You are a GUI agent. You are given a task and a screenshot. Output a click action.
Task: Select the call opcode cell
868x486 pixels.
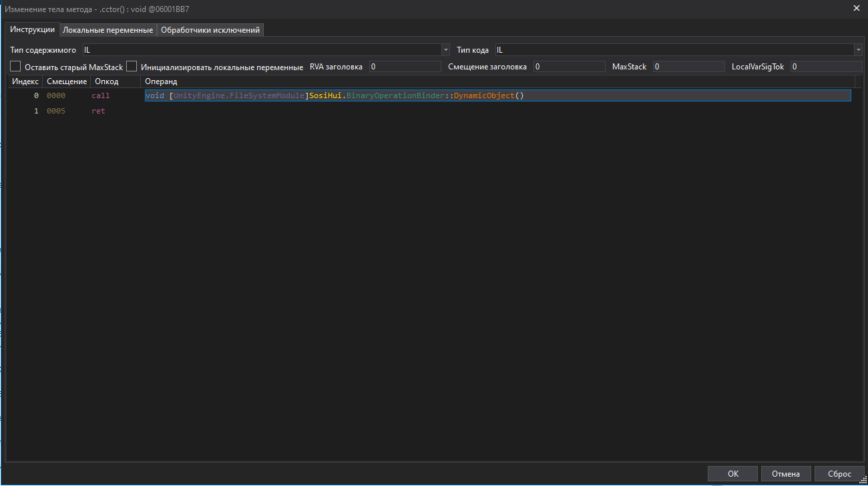click(x=101, y=96)
